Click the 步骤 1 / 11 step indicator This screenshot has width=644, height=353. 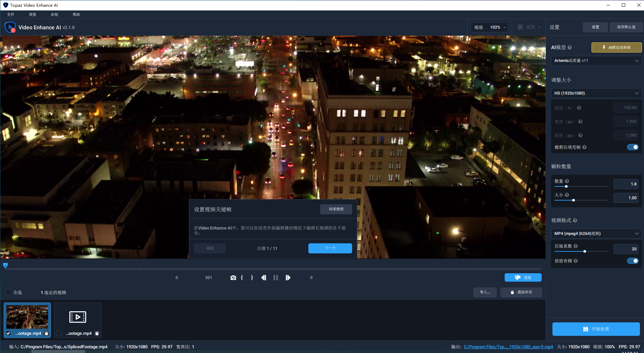(x=267, y=248)
